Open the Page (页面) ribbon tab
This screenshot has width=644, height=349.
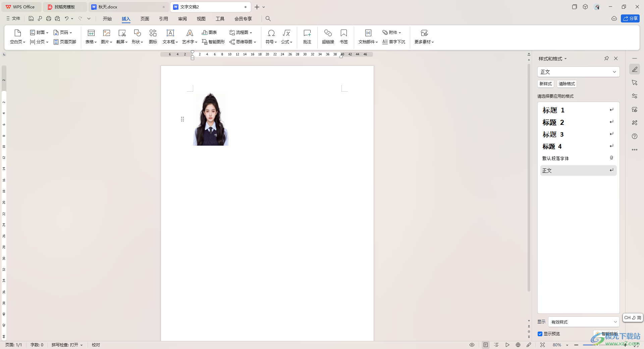coord(145,19)
